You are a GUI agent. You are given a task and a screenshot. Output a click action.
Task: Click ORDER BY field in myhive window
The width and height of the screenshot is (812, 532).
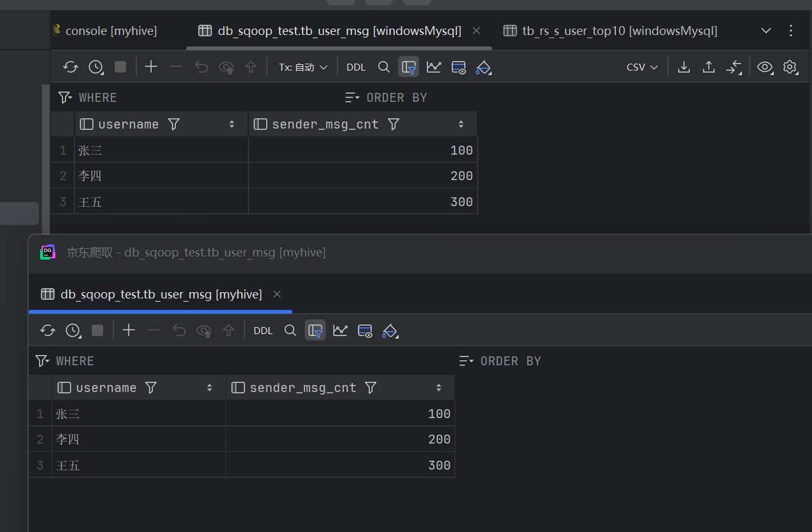634,361
